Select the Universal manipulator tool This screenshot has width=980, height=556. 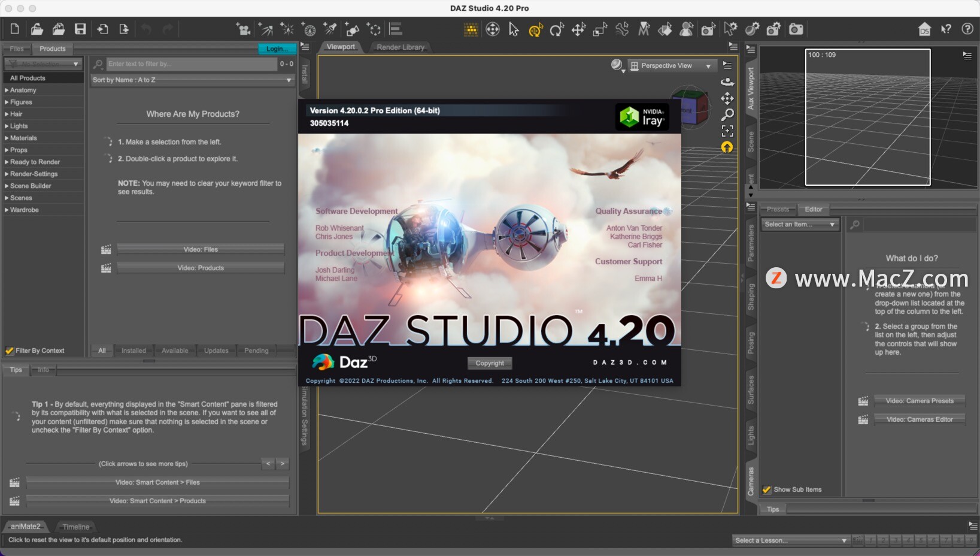(493, 29)
